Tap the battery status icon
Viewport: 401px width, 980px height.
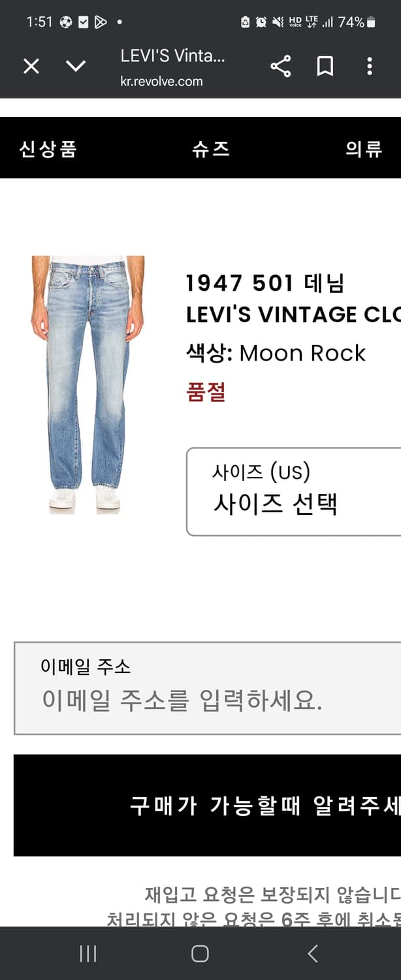(371, 22)
